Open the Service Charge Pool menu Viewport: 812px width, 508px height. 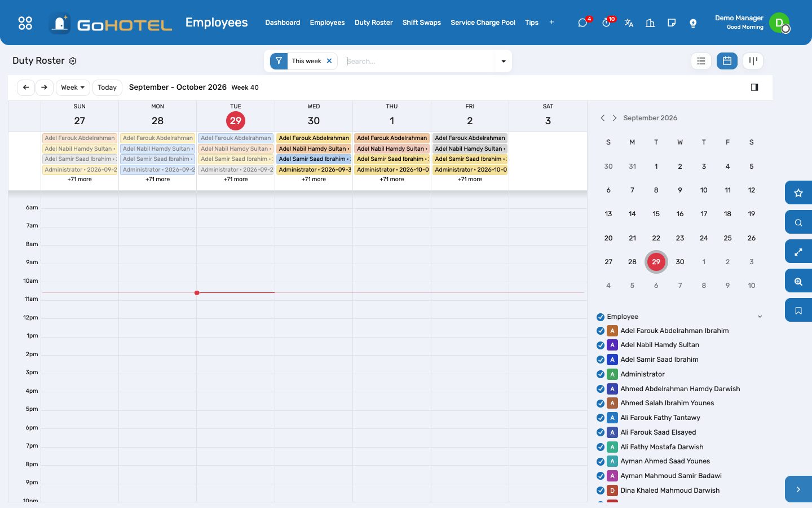(483, 23)
